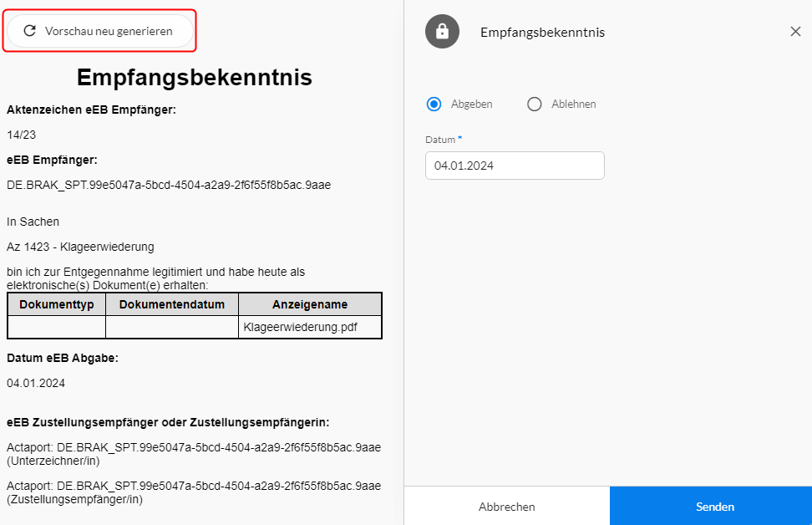
Task: Click the Dokumentendatum column header
Action: 172,304
